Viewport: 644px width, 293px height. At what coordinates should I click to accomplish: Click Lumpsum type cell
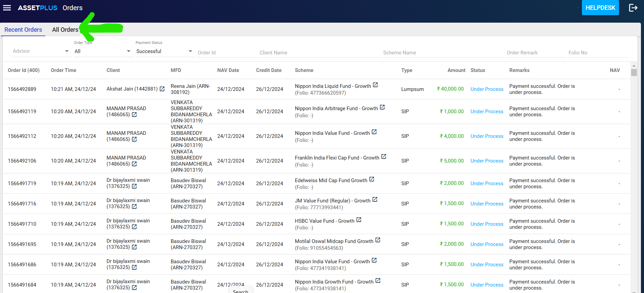412,89
